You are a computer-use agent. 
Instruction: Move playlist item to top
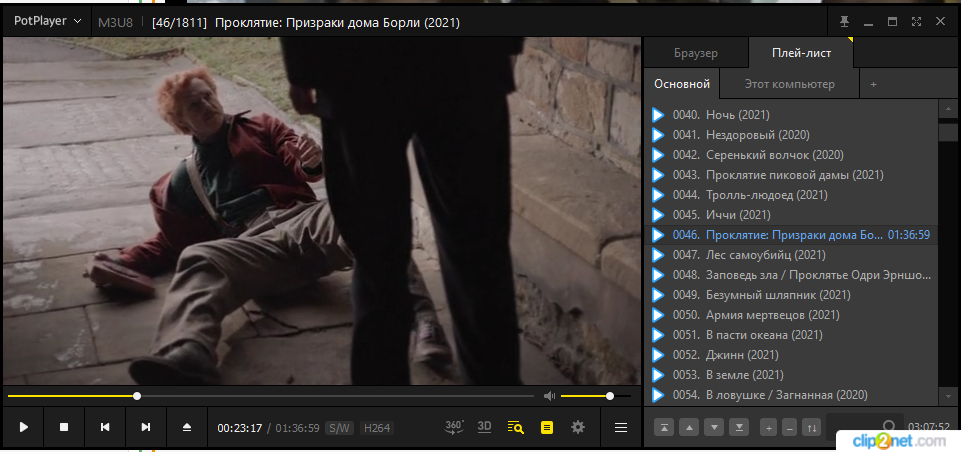[x=664, y=427]
